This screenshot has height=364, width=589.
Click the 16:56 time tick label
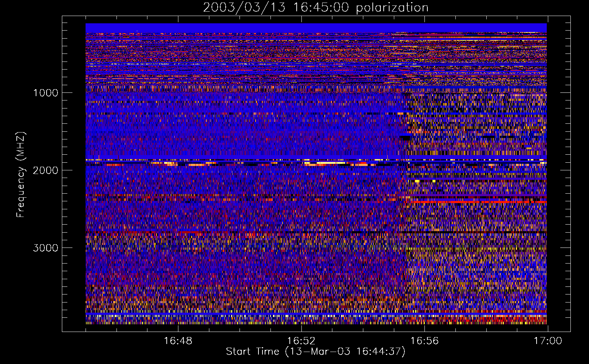(x=424, y=341)
